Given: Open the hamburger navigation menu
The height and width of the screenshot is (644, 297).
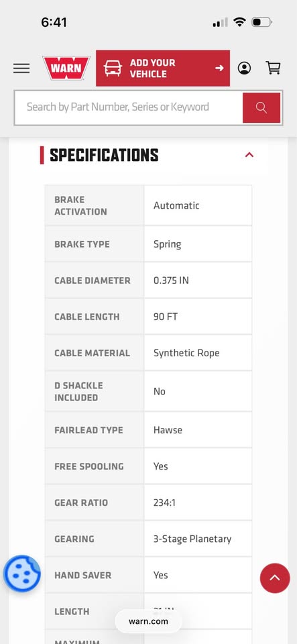Looking at the screenshot, I should (21, 68).
